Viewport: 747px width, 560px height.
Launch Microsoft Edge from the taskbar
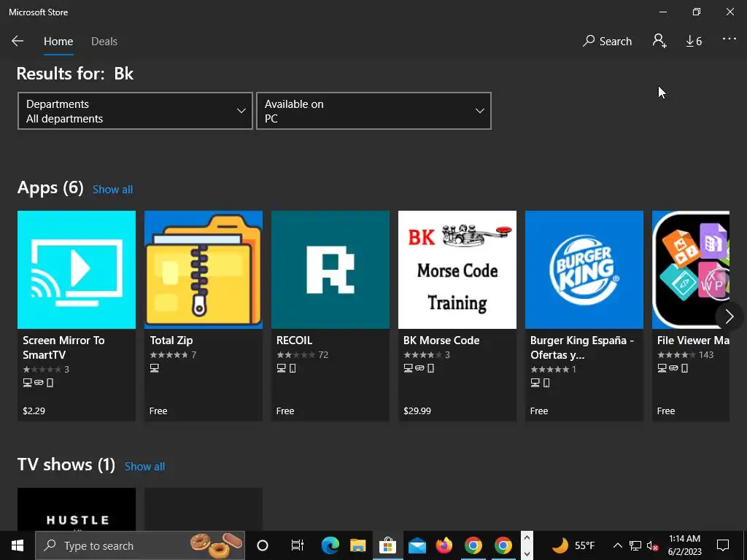330,545
